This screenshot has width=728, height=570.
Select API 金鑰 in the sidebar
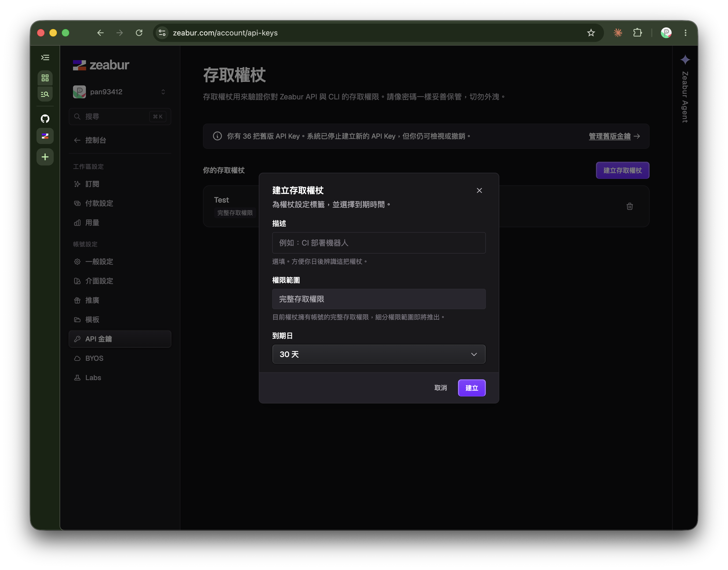click(x=120, y=339)
